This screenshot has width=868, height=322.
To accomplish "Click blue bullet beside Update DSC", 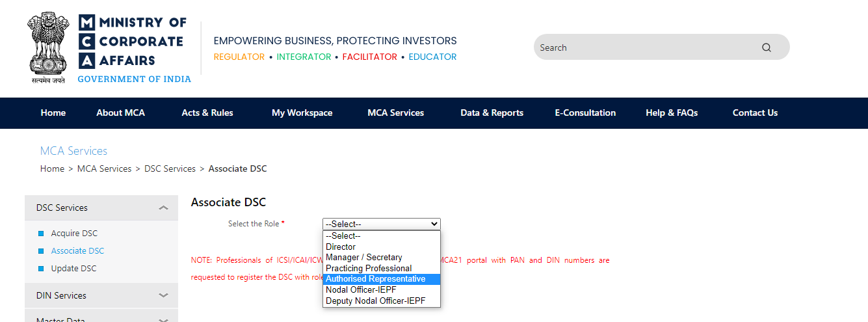I will tap(41, 269).
